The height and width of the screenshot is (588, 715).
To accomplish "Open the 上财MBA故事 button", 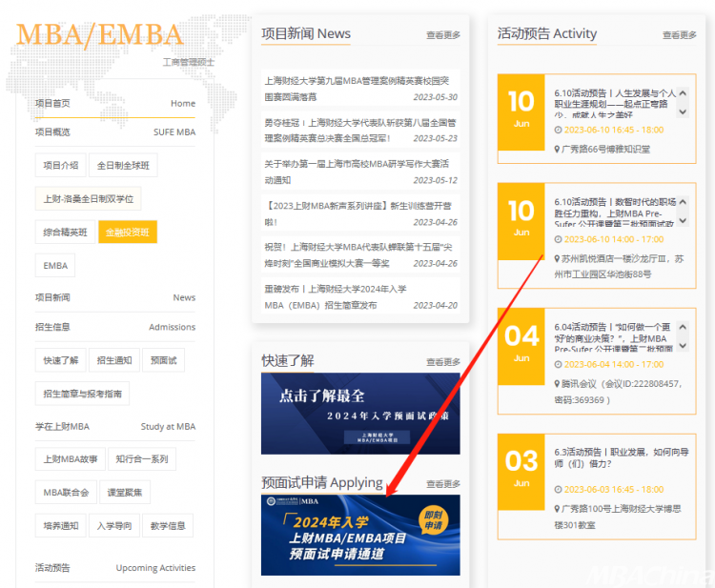I will (x=71, y=459).
